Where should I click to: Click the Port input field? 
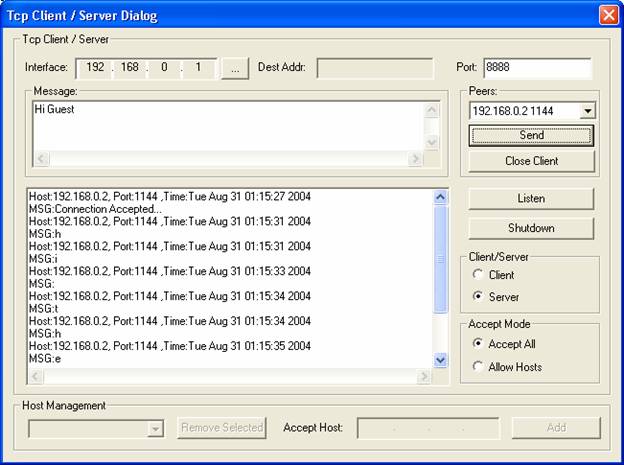point(538,67)
